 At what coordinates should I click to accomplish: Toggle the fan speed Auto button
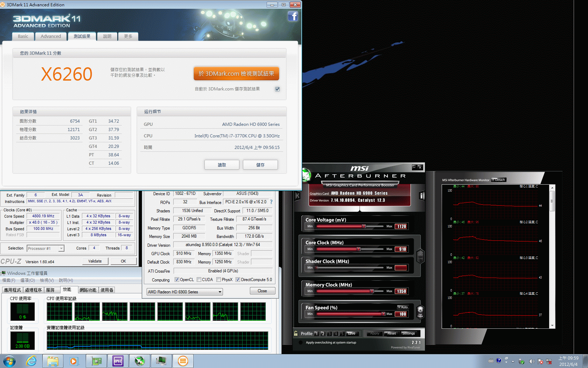coord(402,307)
